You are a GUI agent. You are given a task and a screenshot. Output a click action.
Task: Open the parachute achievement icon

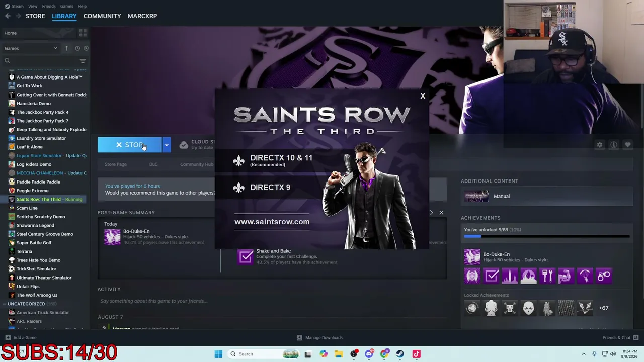(585, 276)
